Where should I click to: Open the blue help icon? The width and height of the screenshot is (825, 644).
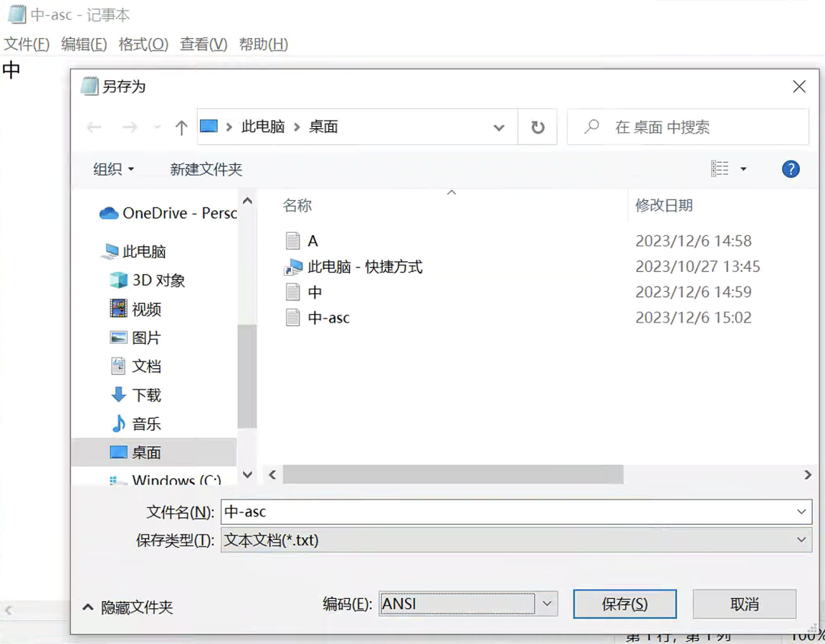pyautogui.click(x=791, y=169)
